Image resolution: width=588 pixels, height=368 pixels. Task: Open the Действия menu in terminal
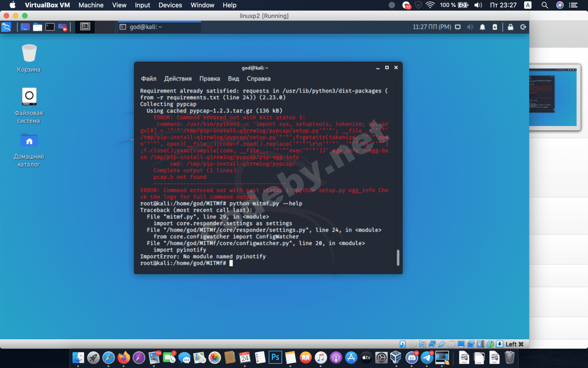pyautogui.click(x=178, y=79)
